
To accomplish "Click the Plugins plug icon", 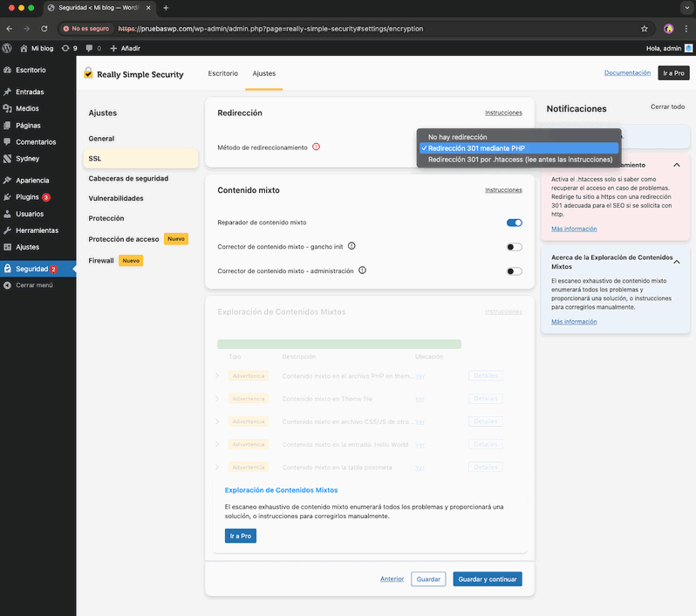I will coord(7,196).
